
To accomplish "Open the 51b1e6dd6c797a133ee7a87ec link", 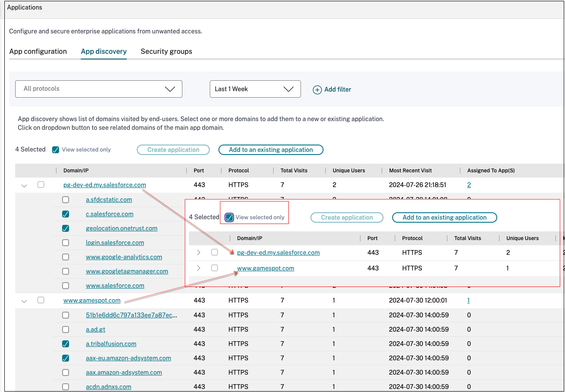I will [x=132, y=315].
